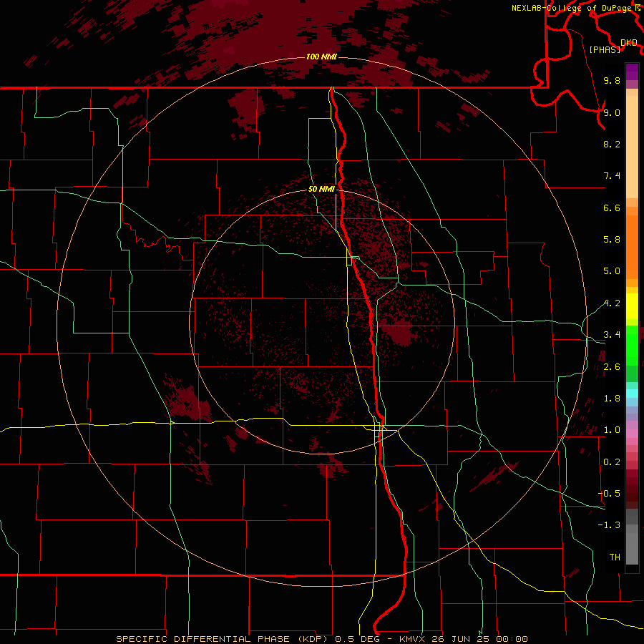644x644 pixels.
Task: Select the 9.8 value on the color scale
Action: click(x=612, y=80)
